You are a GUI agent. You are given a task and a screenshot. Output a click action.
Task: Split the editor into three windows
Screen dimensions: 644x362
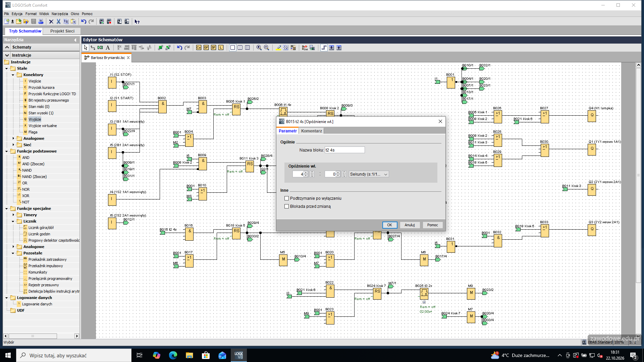coord(247,48)
